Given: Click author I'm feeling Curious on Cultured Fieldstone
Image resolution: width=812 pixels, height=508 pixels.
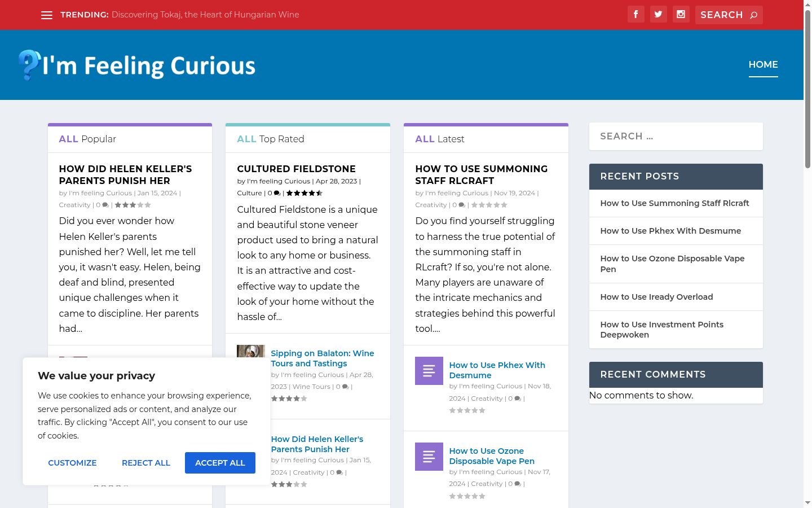Looking at the screenshot, I should coord(279,181).
